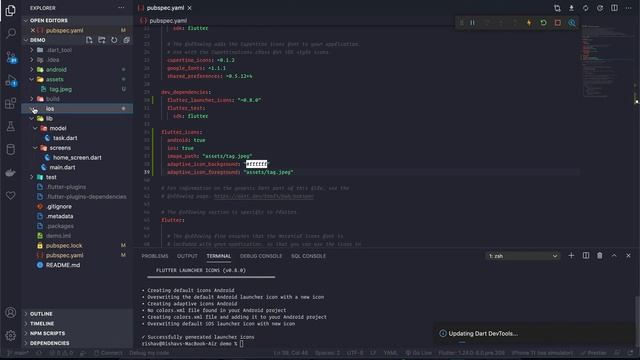Click the editor minimap overview
Image resolution: width=640 pixels, height=360 pixels.
606,61
